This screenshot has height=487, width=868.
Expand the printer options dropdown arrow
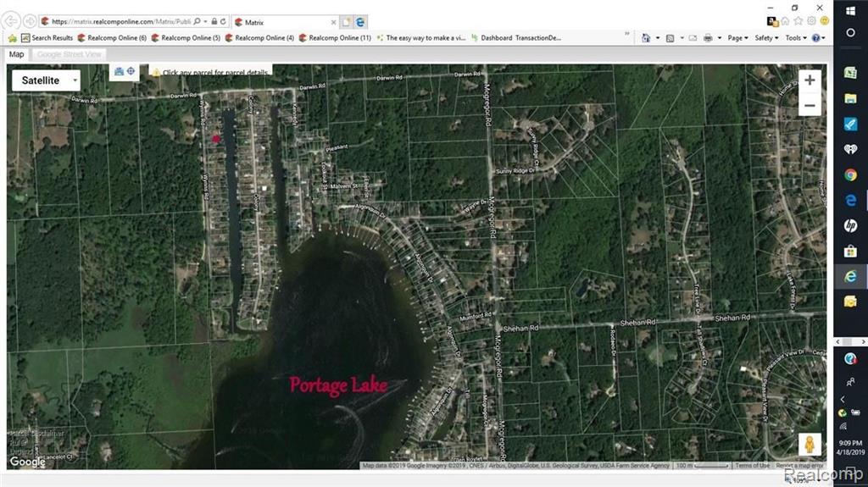(x=719, y=38)
